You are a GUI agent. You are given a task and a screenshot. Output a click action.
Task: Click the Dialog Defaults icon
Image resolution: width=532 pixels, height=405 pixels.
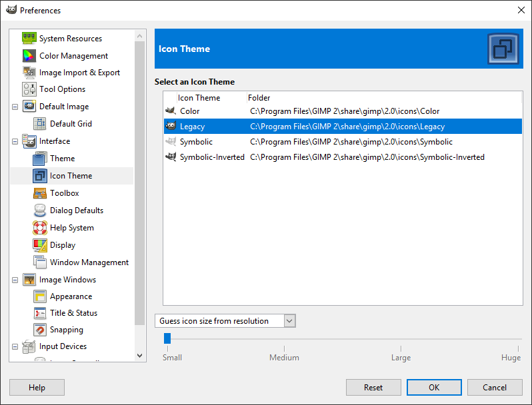[x=40, y=210]
